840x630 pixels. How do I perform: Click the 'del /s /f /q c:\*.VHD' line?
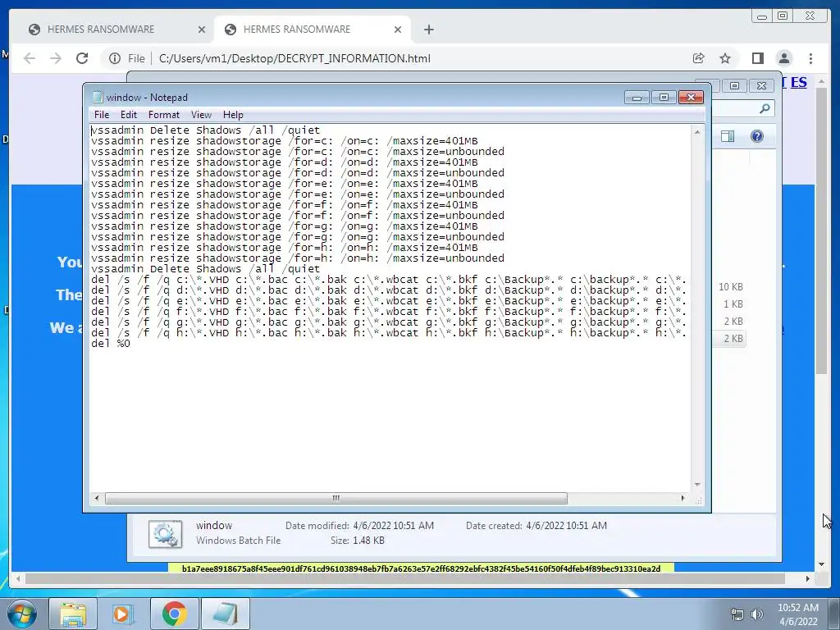(388, 280)
